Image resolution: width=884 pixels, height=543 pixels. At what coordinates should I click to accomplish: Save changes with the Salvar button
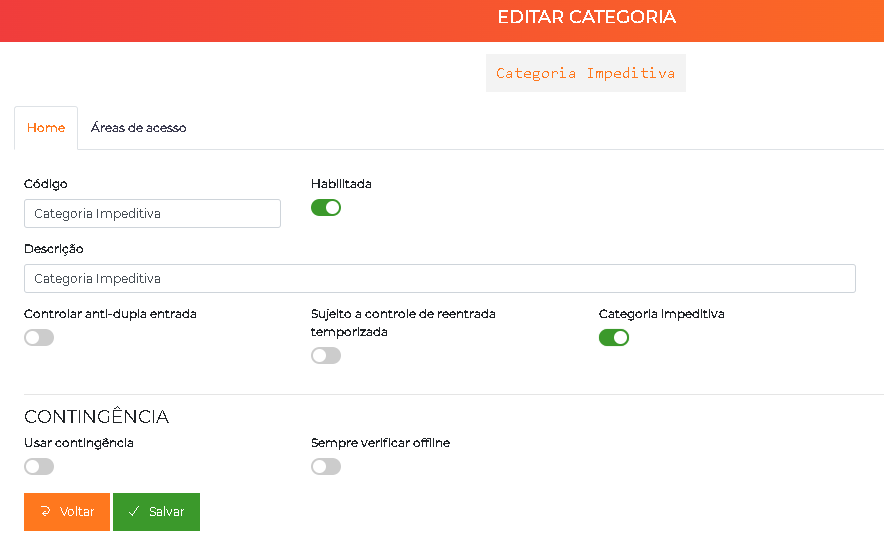(x=156, y=512)
